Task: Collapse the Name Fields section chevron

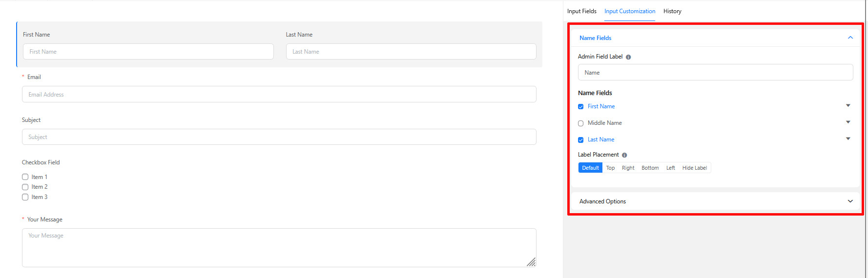Action: click(850, 38)
